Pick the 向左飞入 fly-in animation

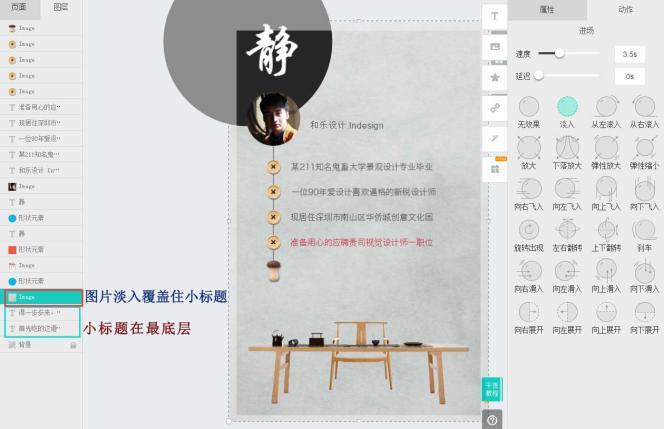(567, 194)
